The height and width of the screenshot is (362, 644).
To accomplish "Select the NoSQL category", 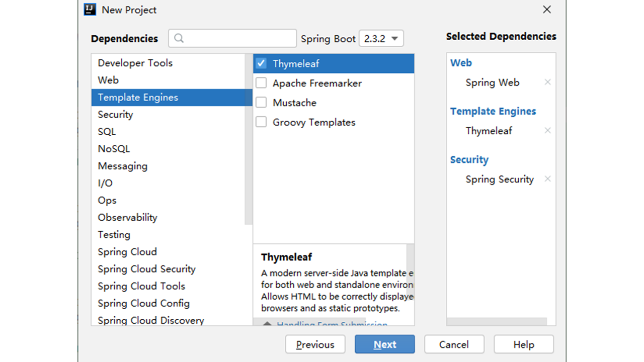I will (x=168, y=148).
